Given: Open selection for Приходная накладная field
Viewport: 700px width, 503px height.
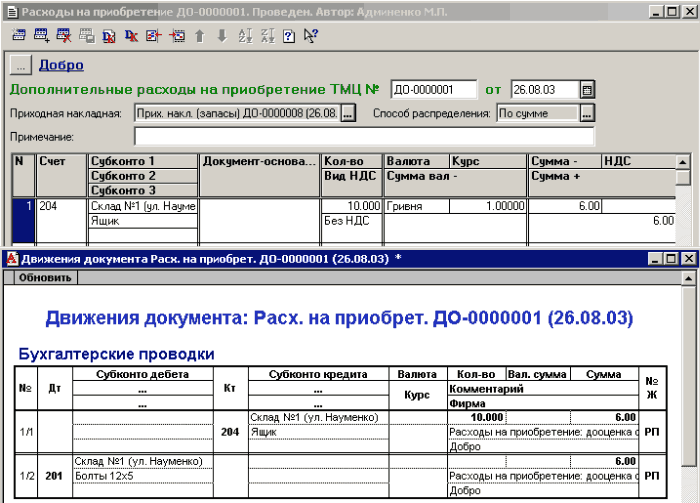Looking at the screenshot, I should [x=348, y=113].
